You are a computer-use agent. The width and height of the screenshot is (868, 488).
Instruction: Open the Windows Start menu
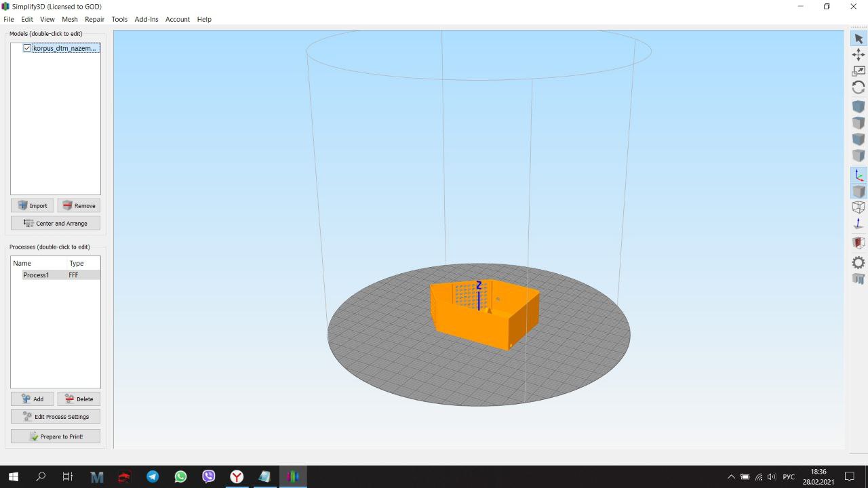click(x=13, y=476)
